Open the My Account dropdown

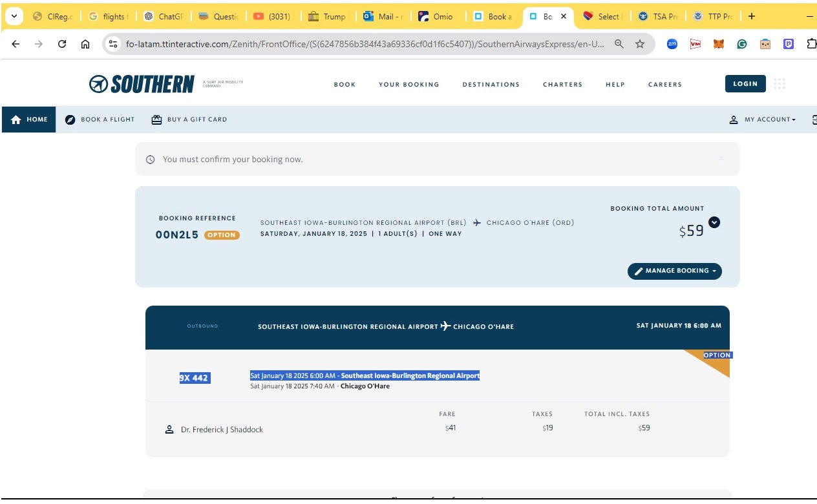(x=763, y=120)
